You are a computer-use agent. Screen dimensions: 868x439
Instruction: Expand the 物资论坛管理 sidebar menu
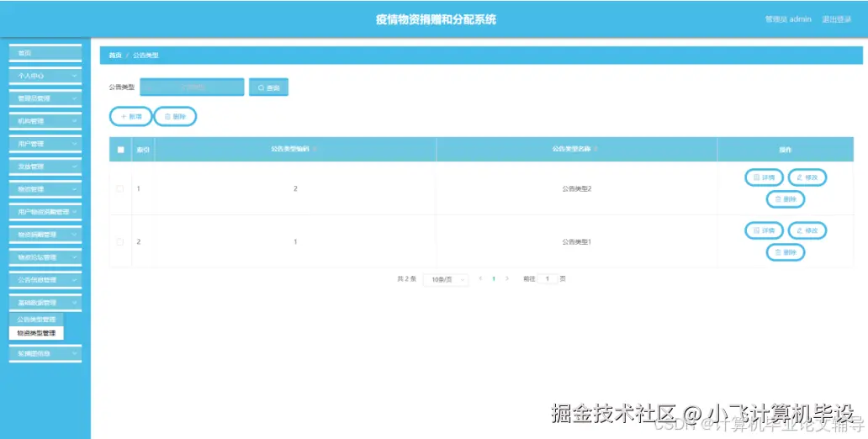click(x=45, y=257)
